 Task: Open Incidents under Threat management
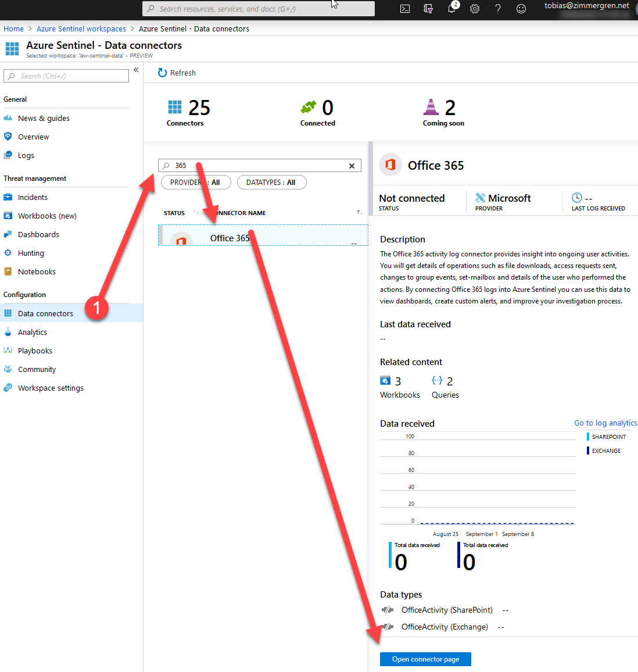pyautogui.click(x=33, y=198)
